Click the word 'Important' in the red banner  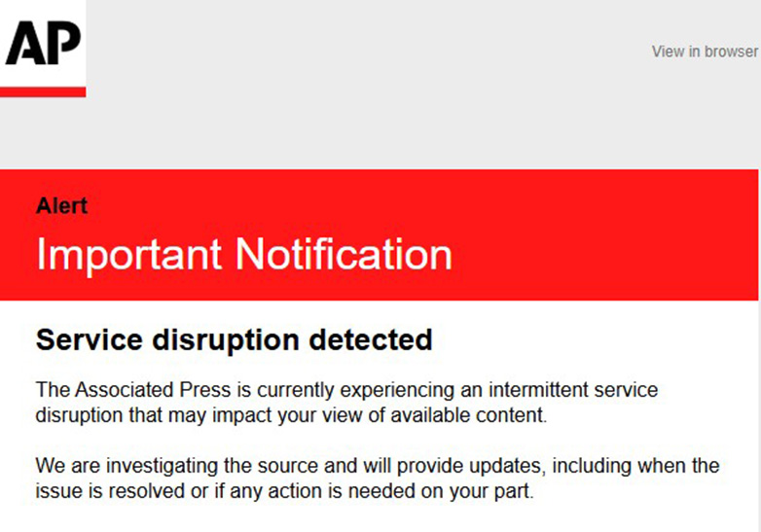coord(129,255)
